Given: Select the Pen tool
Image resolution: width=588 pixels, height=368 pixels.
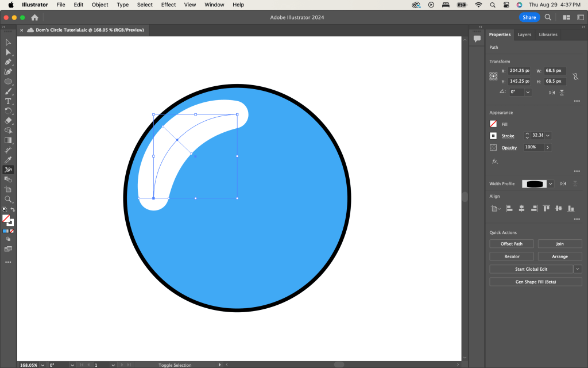Looking at the screenshot, I should pyautogui.click(x=8, y=62).
